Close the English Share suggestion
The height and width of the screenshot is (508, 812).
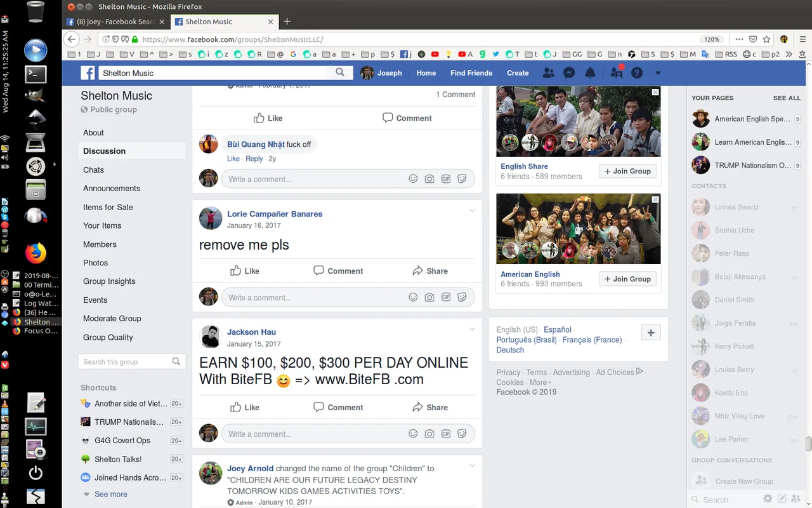(655, 92)
